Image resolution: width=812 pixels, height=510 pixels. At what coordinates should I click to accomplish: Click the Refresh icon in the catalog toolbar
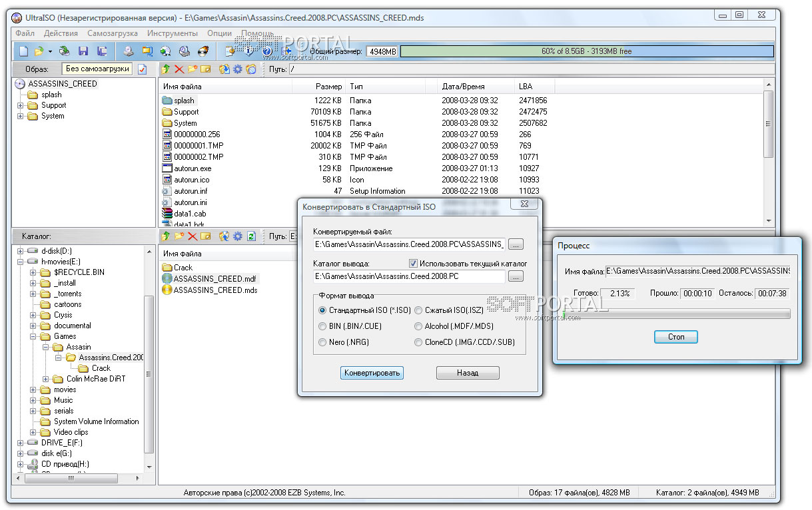(x=251, y=236)
